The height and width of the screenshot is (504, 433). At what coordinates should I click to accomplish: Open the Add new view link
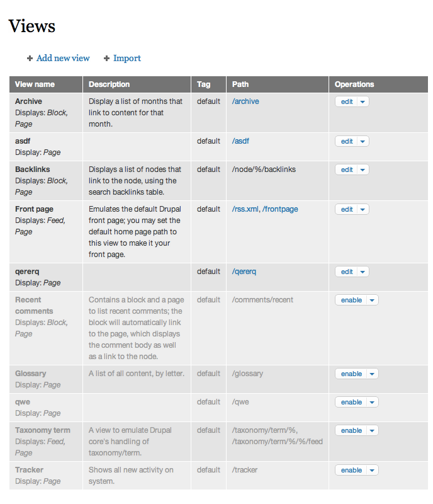(63, 58)
